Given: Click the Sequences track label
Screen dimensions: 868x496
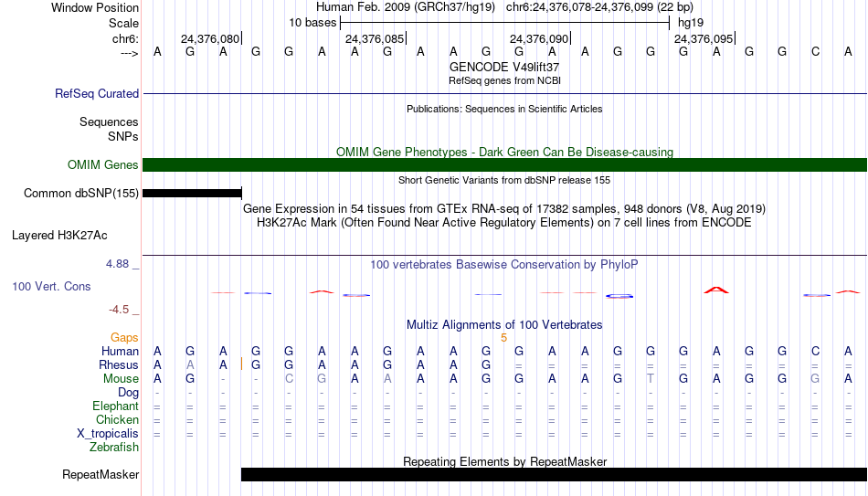Looking at the screenshot, I should [x=109, y=121].
